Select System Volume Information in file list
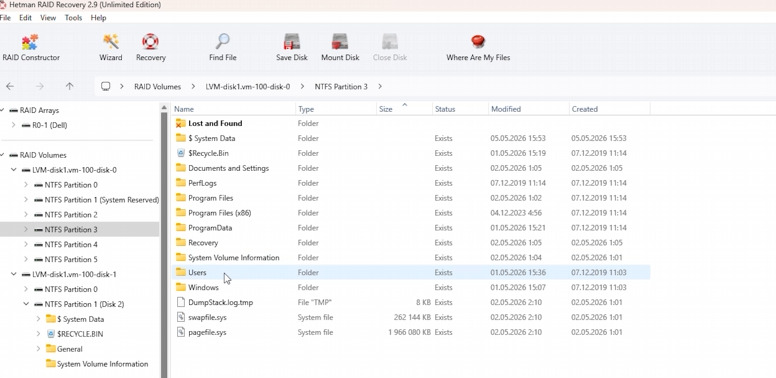This screenshot has height=378, width=776. point(234,257)
